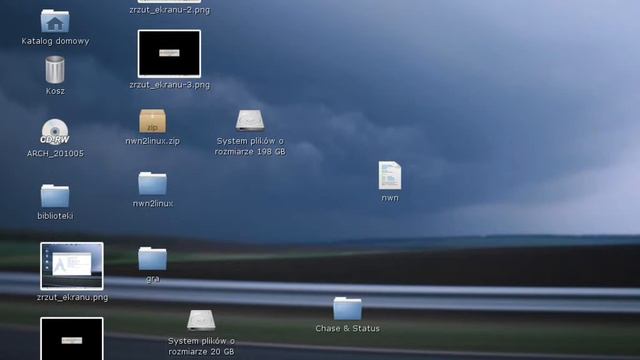The image size is (640, 360).
Task: Click the "nwn" file name label
Action: click(x=390, y=198)
